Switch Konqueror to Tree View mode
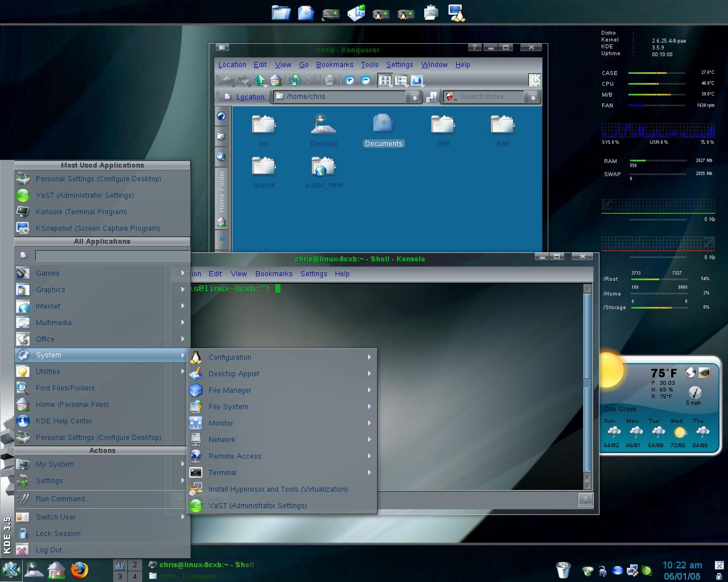Image resolution: width=728 pixels, height=582 pixels. [x=401, y=80]
